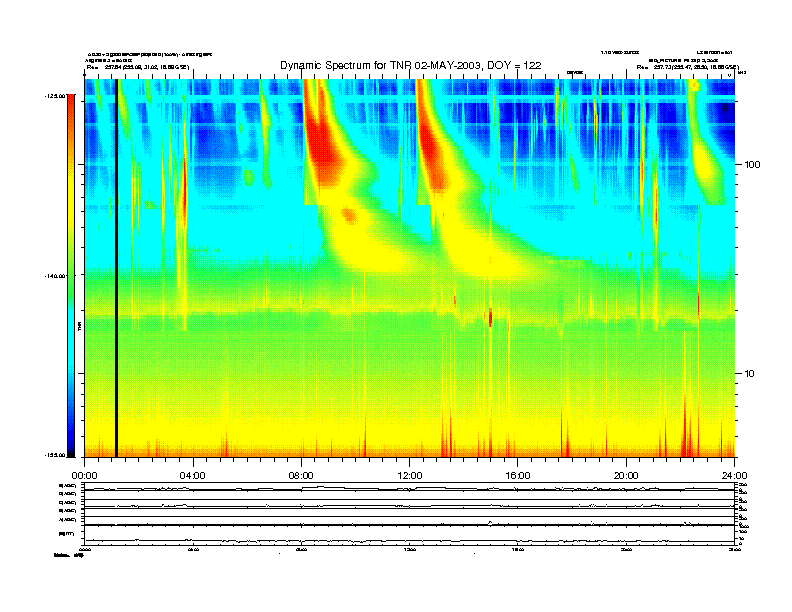Click the rainbow intensity color bar
This screenshot has width=792, height=612.
click(71, 275)
